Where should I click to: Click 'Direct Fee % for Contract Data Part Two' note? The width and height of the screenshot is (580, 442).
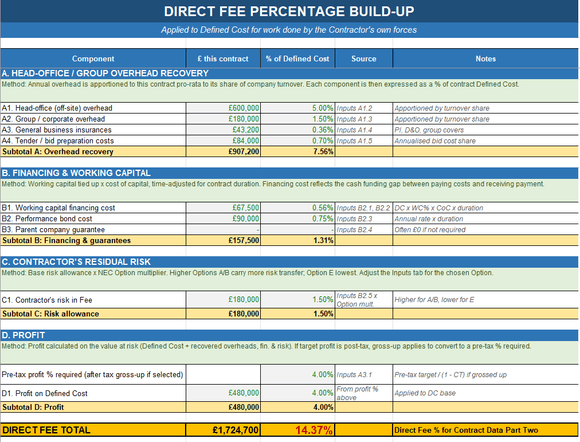click(x=485, y=430)
